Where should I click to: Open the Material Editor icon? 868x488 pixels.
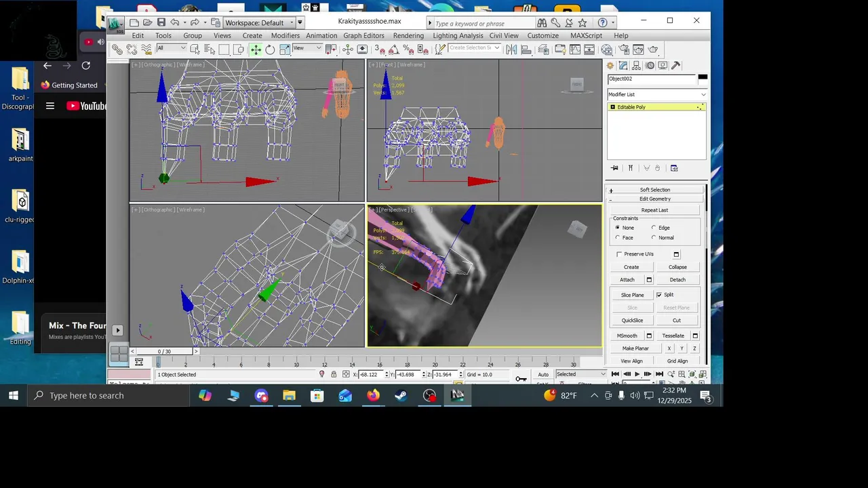pos(607,49)
